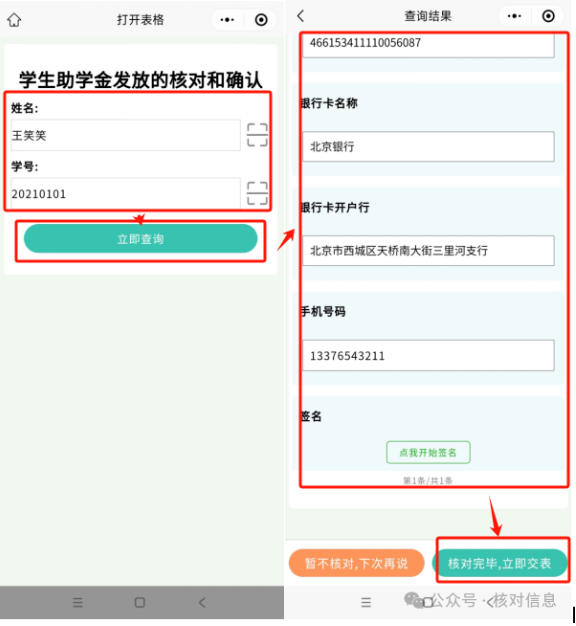Open three-dots menu on 查询结果 screen
Screen dimensions: 576x626
click(514, 16)
